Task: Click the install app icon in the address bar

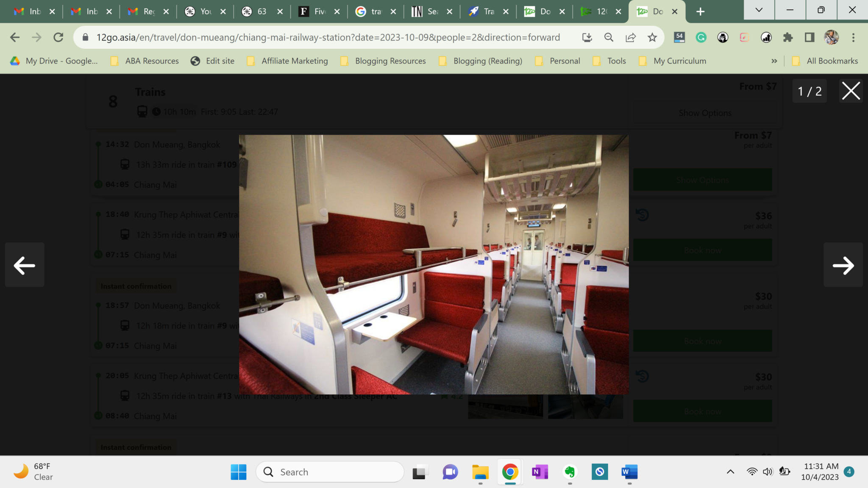Action: pyautogui.click(x=587, y=37)
